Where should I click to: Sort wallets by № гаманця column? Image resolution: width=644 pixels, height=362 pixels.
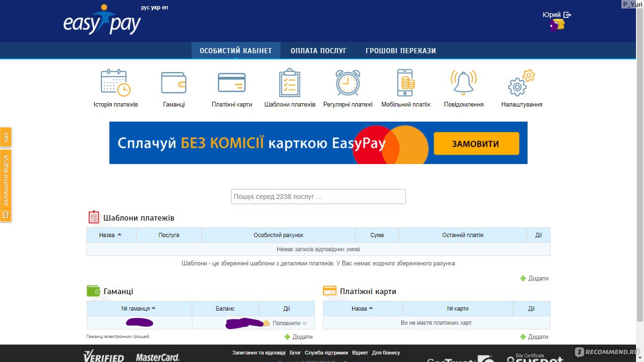click(139, 308)
